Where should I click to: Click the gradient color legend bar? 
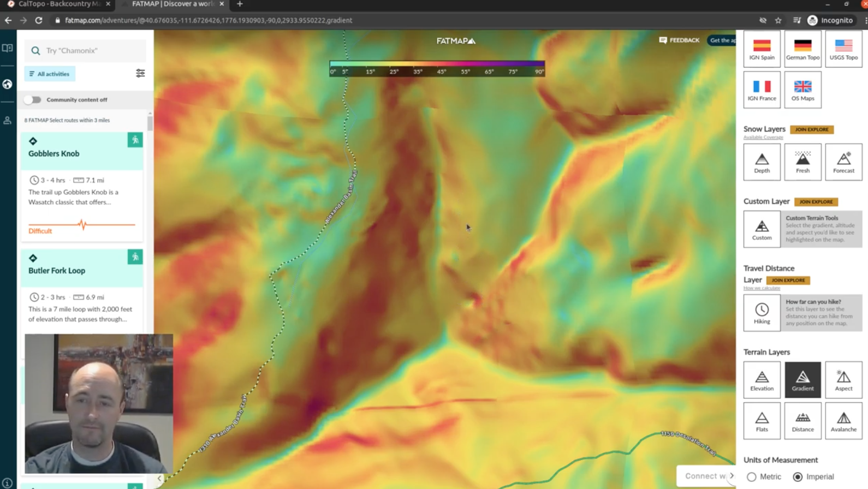[437, 69]
